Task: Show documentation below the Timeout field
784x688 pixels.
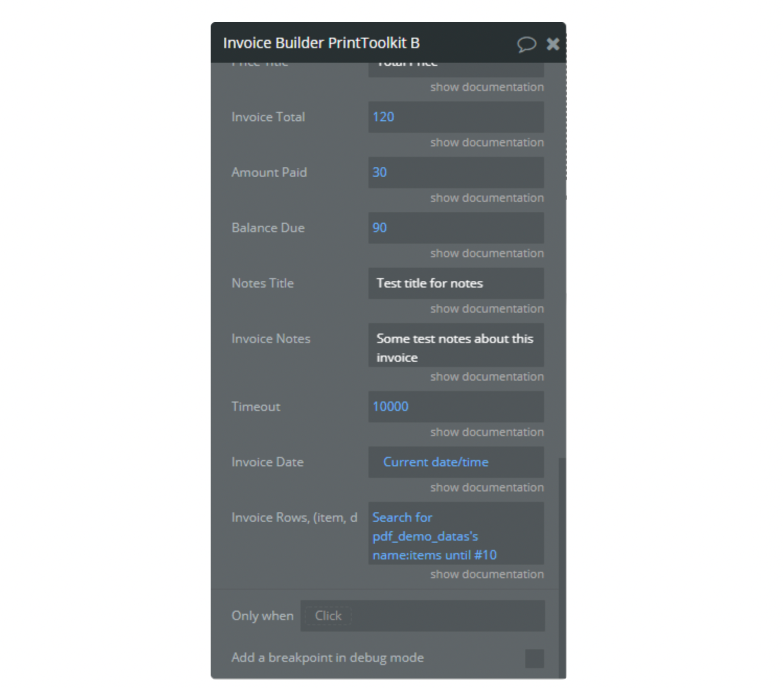Action: (487, 432)
